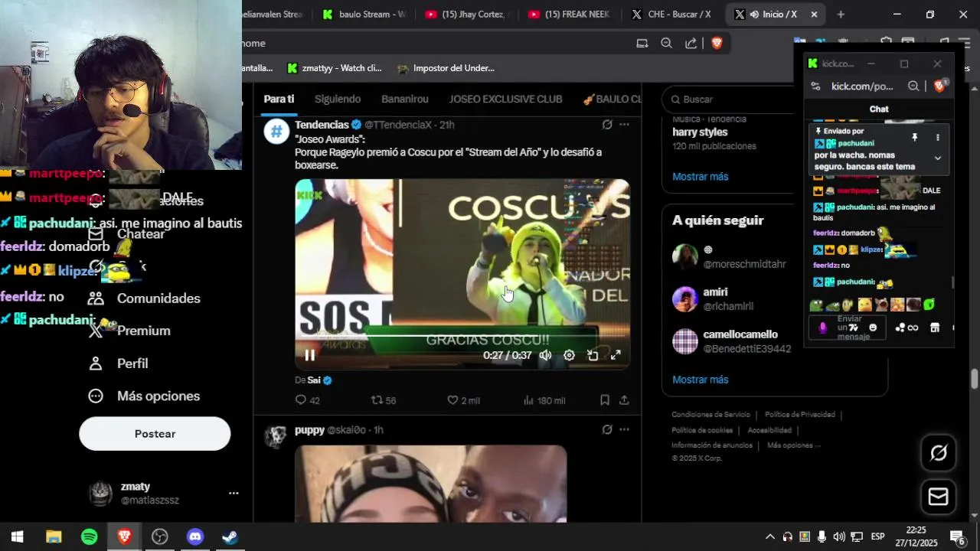Switch to the FREAK NEEK YouTube tab
Image resolution: width=980 pixels, height=551 pixels.
click(569, 15)
